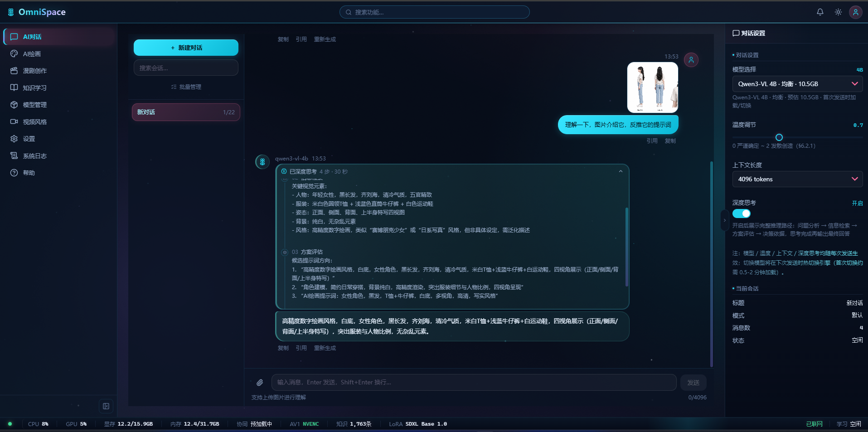Click 复制 under the latest assistant reply

click(x=283, y=348)
